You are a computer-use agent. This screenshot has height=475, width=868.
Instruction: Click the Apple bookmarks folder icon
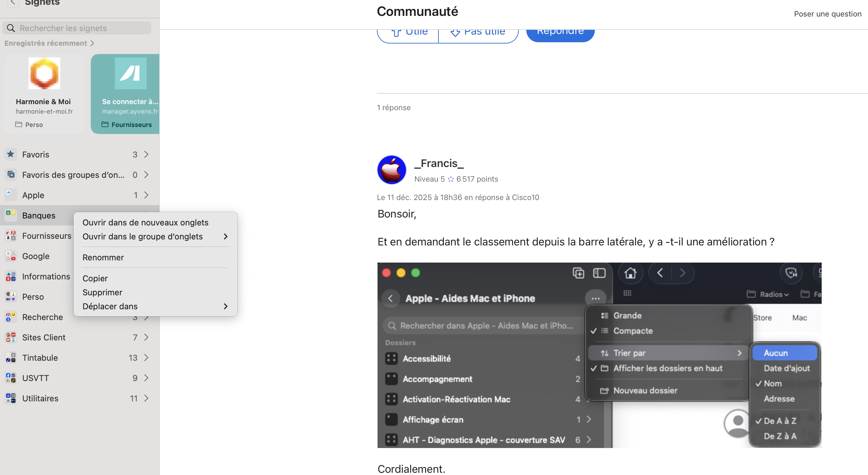11,195
